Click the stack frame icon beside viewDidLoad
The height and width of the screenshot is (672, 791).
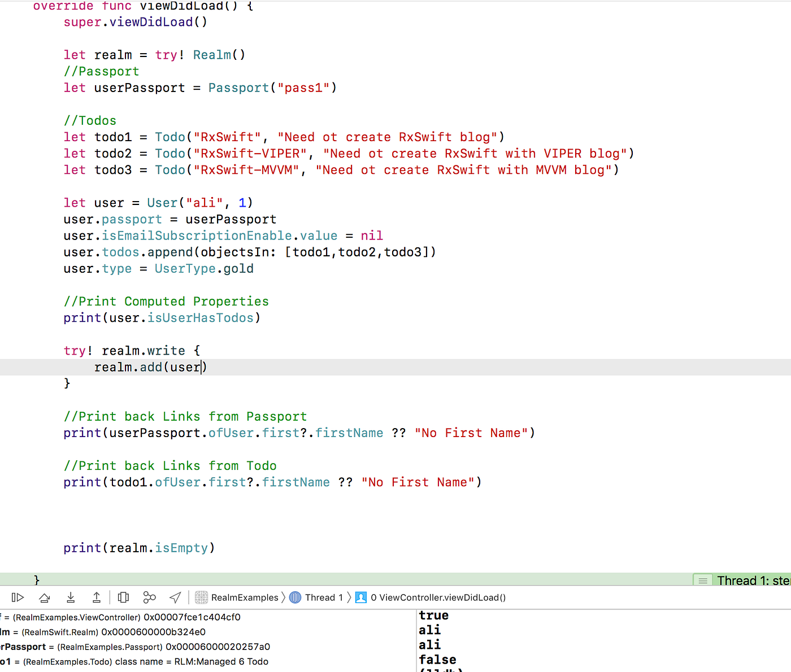coord(360,597)
